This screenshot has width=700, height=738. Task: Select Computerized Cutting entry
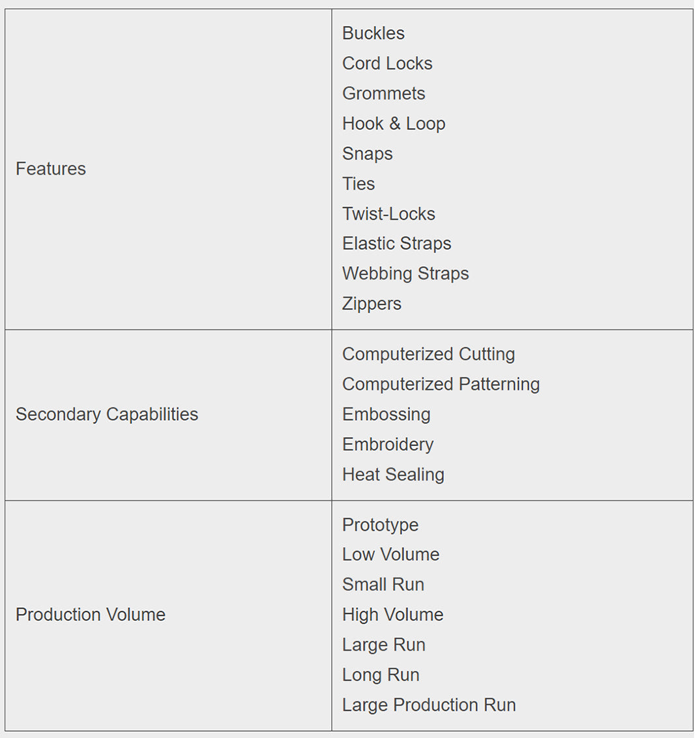coord(428,354)
